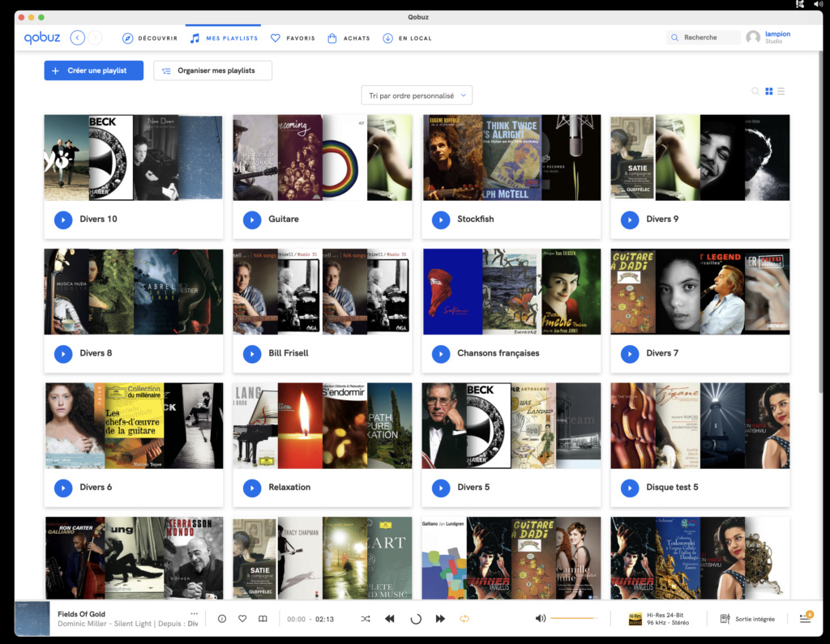Go back with the left arrow button

click(x=77, y=38)
